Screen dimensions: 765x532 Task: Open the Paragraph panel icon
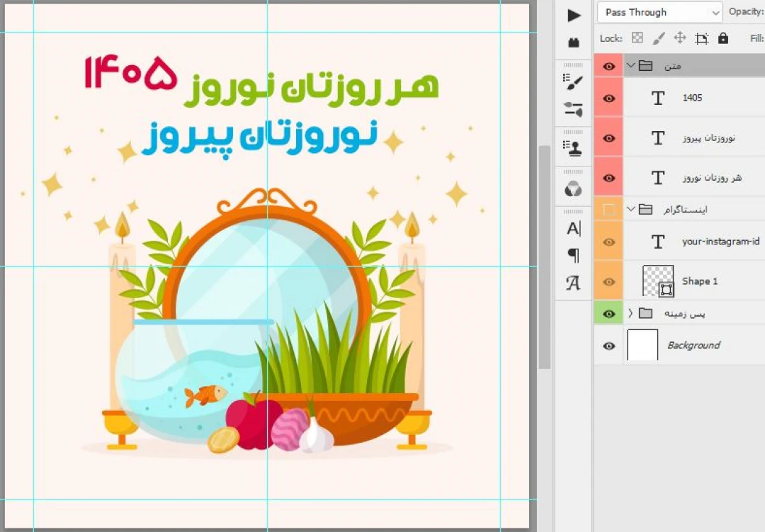[573, 255]
